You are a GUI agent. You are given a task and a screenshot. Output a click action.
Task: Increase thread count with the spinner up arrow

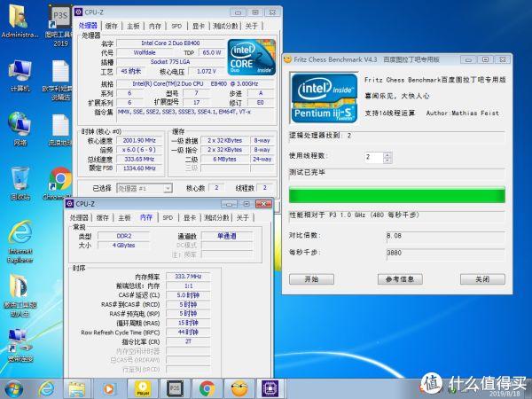(x=387, y=154)
